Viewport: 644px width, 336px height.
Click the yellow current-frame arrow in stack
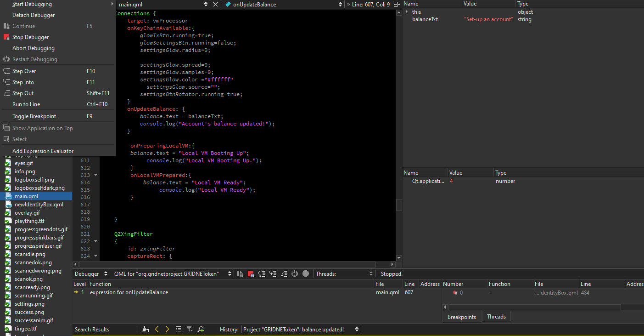coord(76,292)
